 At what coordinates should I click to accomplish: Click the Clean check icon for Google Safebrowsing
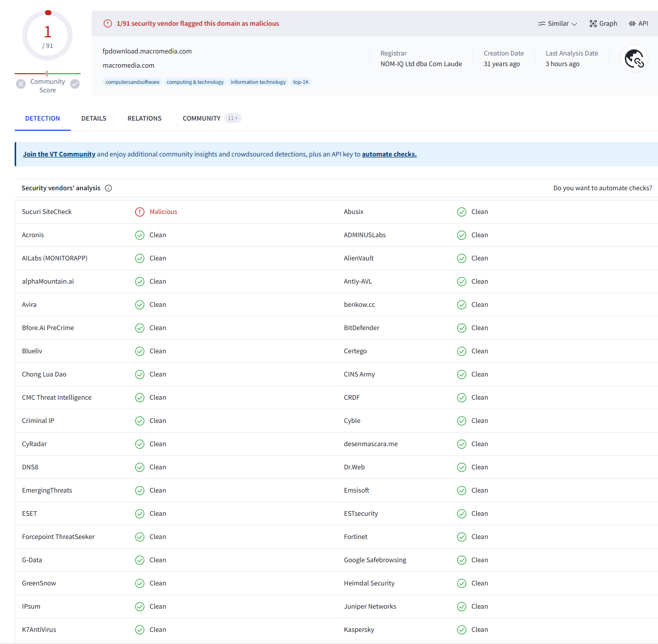point(462,560)
